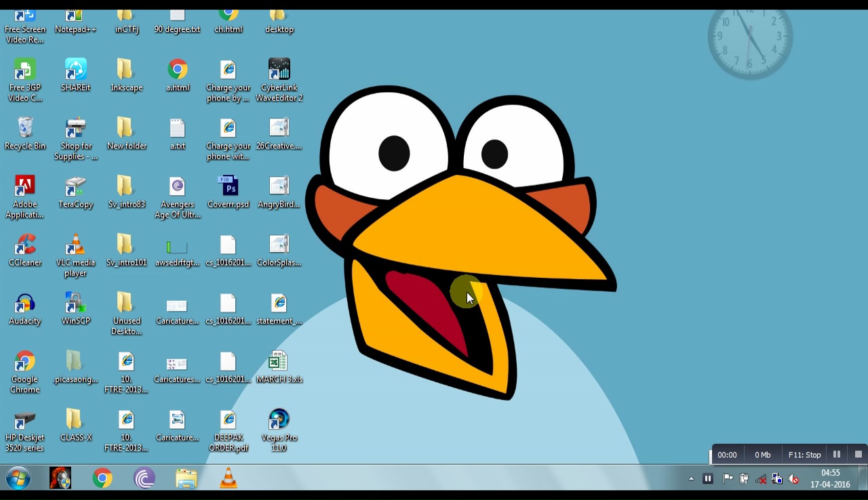
Task: Open the Sv_intro83 folder
Action: click(126, 192)
